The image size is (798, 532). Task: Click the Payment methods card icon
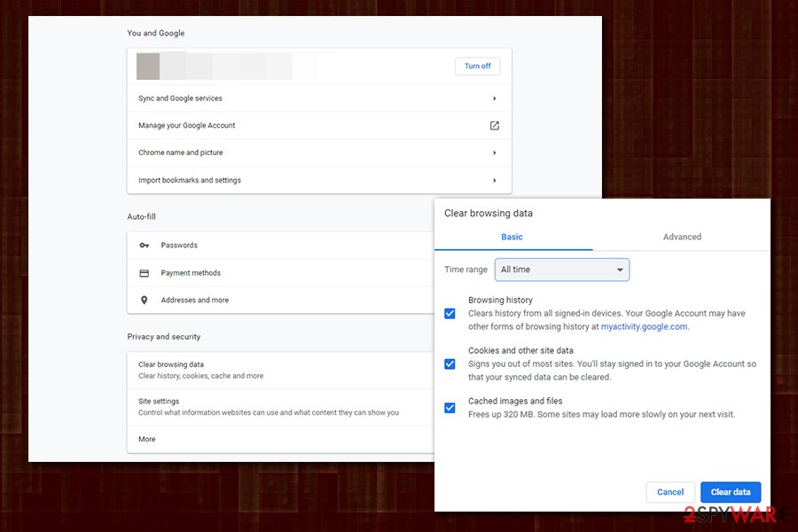click(144, 273)
